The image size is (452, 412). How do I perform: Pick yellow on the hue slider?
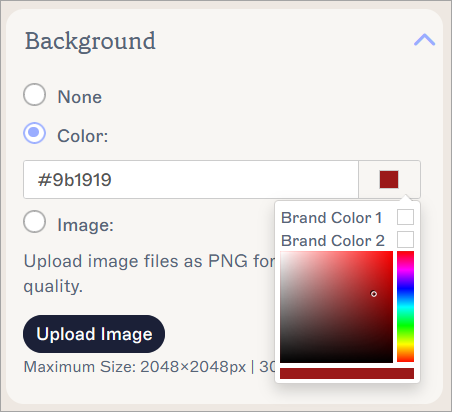coord(405,343)
